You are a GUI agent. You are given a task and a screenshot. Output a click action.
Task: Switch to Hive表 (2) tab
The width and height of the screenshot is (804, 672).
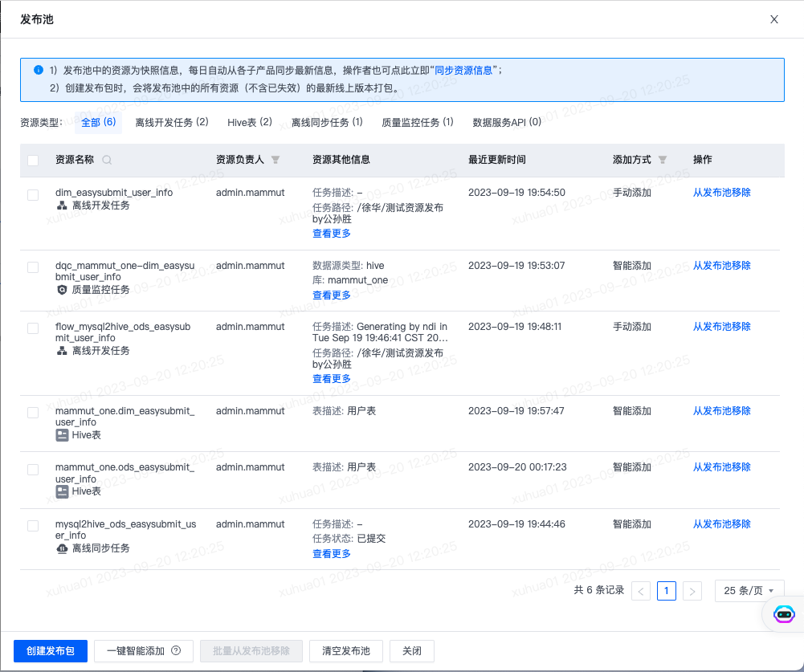(x=250, y=123)
